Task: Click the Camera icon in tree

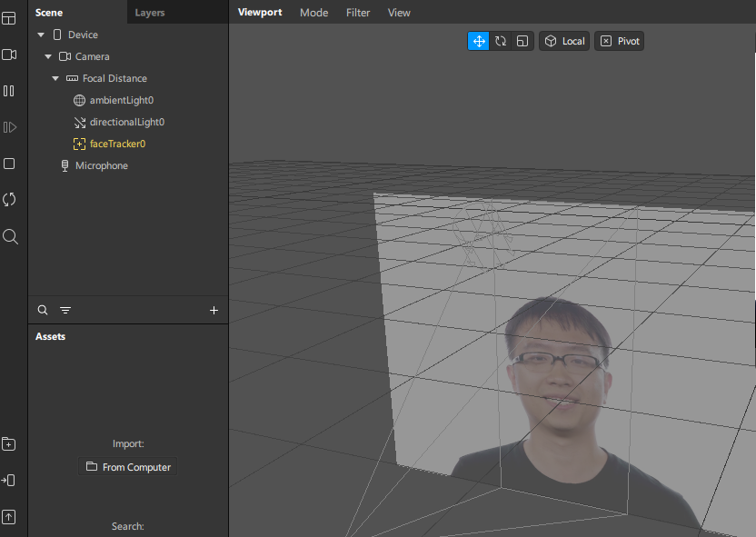Action: pyautogui.click(x=65, y=56)
